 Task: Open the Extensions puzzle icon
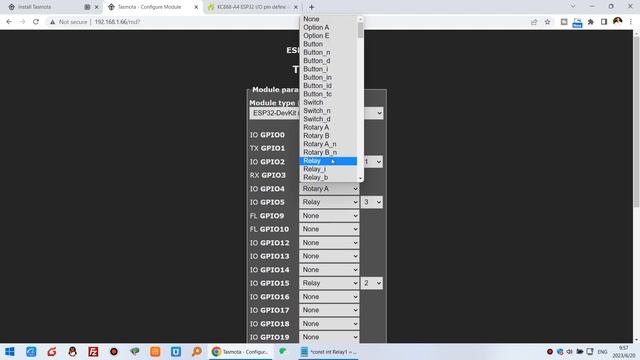[591, 22]
